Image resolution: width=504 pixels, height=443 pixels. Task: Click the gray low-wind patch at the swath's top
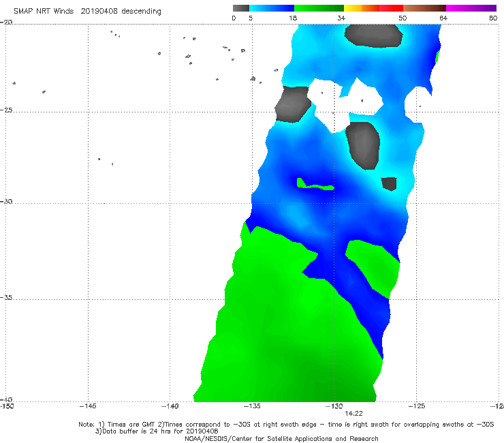point(373,35)
